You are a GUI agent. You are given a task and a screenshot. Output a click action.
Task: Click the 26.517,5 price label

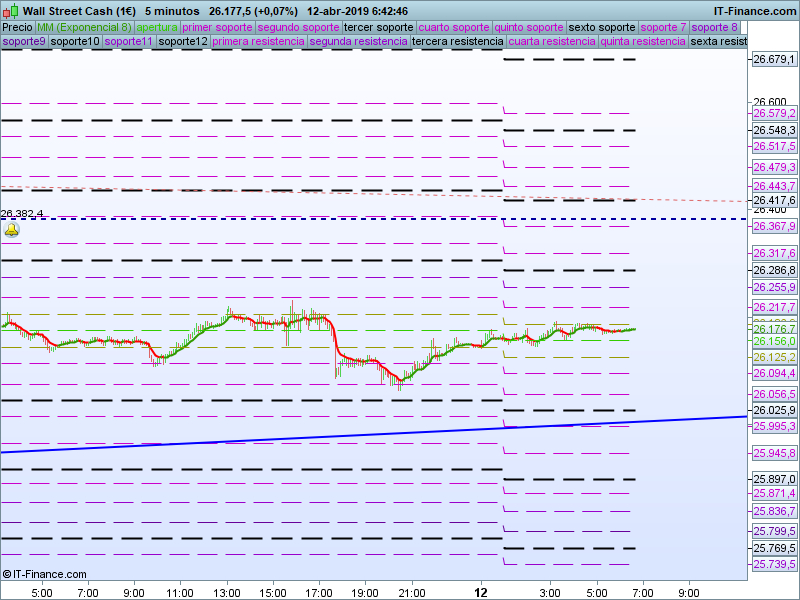774,146
